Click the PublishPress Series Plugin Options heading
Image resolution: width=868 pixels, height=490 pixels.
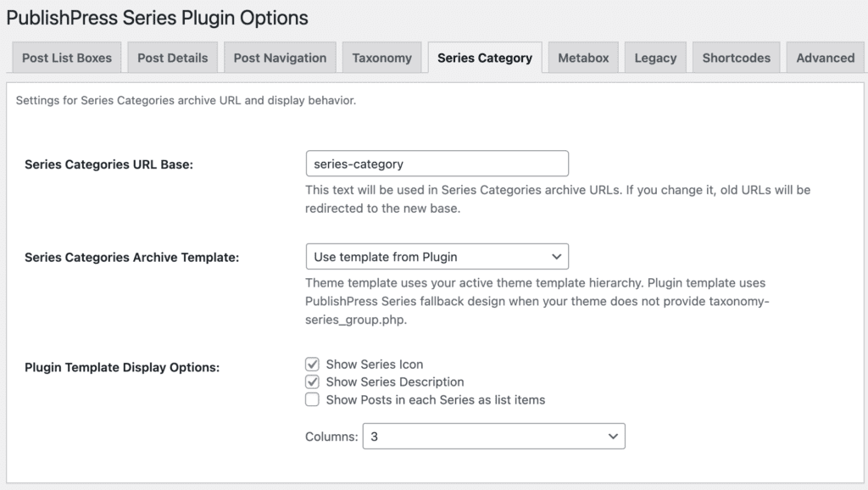[157, 17]
